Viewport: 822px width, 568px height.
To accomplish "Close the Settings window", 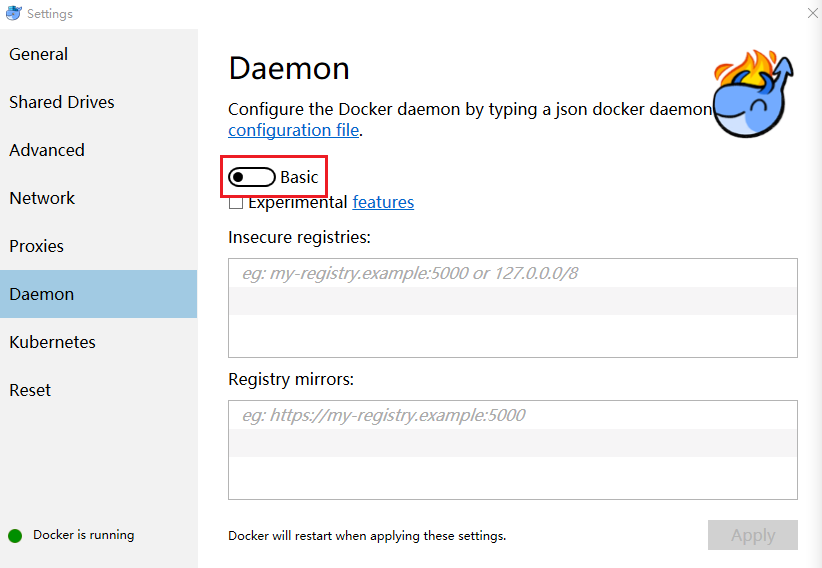I will [x=813, y=13].
